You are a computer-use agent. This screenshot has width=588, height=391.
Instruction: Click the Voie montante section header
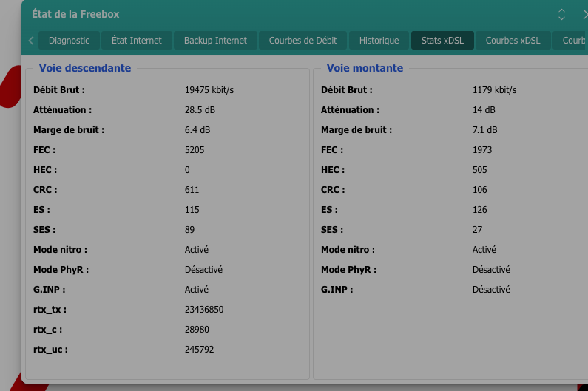pos(365,68)
